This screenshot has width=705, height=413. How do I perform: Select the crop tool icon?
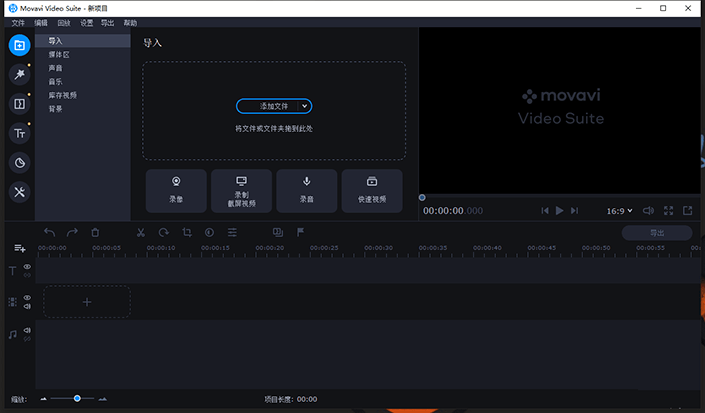pos(187,232)
